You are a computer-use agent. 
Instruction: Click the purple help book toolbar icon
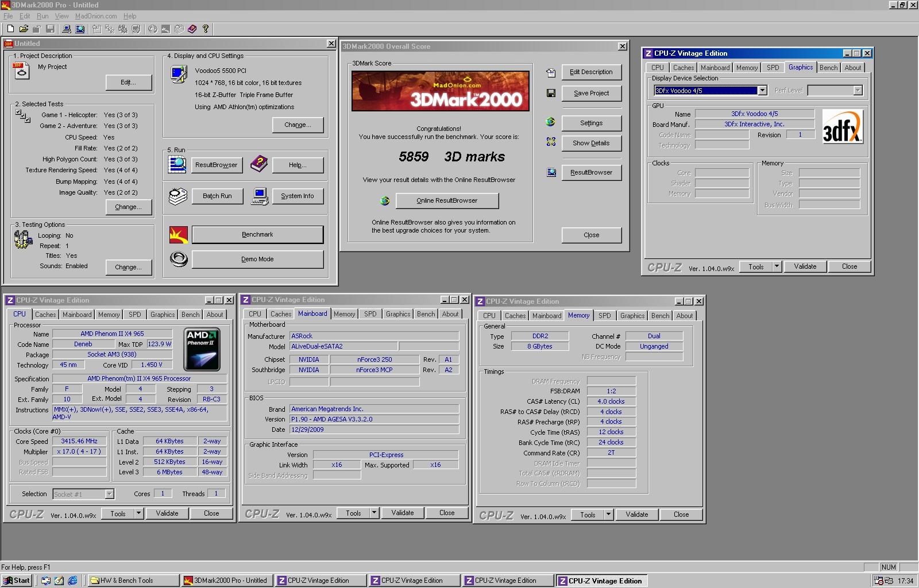192,29
